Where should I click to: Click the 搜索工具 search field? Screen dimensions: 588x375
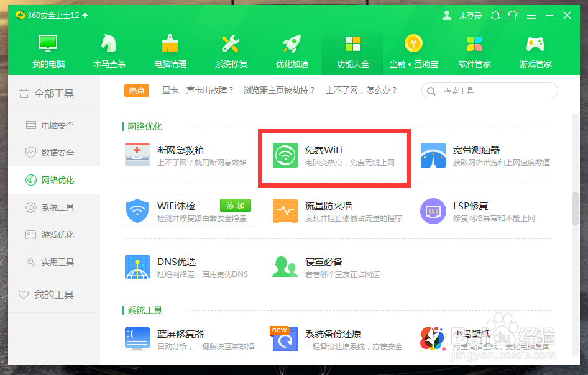click(x=489, y=91)
